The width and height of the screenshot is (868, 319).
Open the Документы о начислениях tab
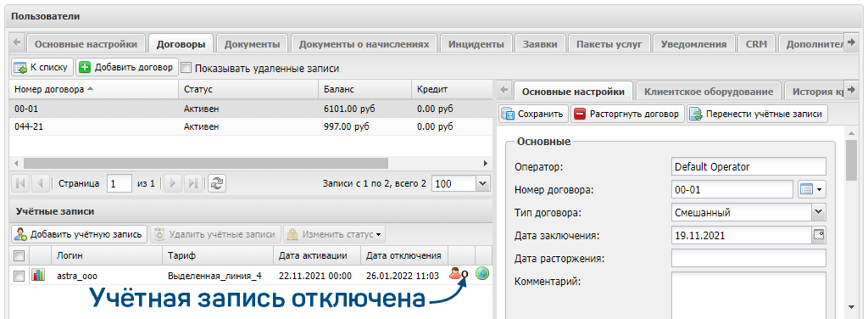coord(364,44)
